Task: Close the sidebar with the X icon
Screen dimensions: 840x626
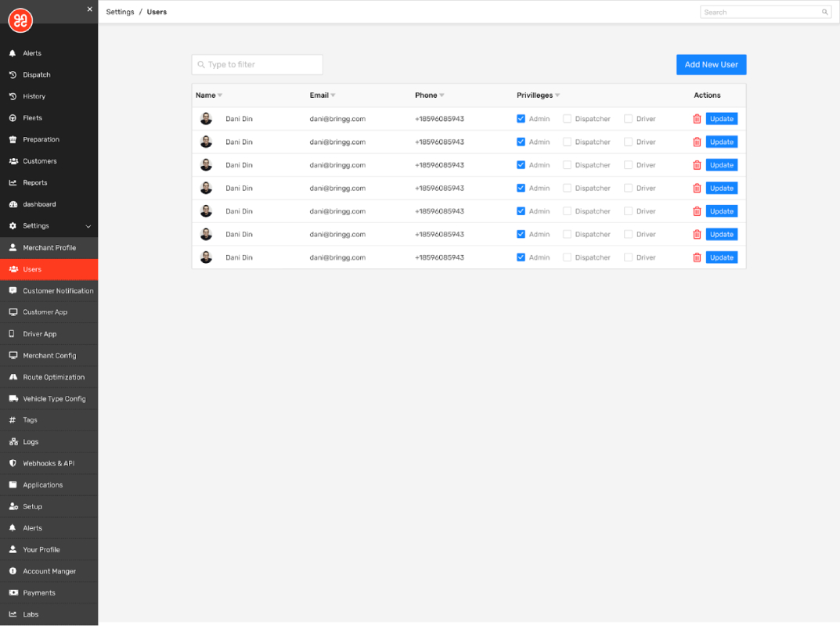Action: click(x=89, y=9)
